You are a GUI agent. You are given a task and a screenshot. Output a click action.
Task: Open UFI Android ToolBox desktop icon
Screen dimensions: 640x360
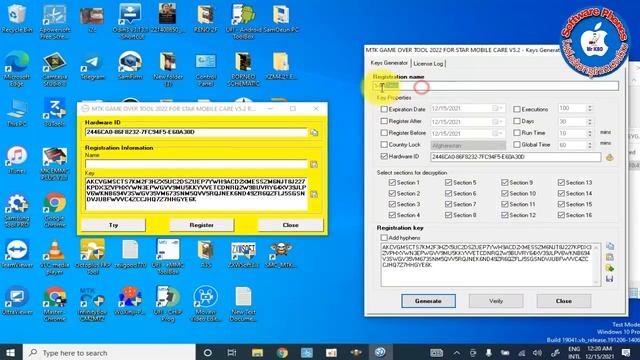[x=243, y=21]
